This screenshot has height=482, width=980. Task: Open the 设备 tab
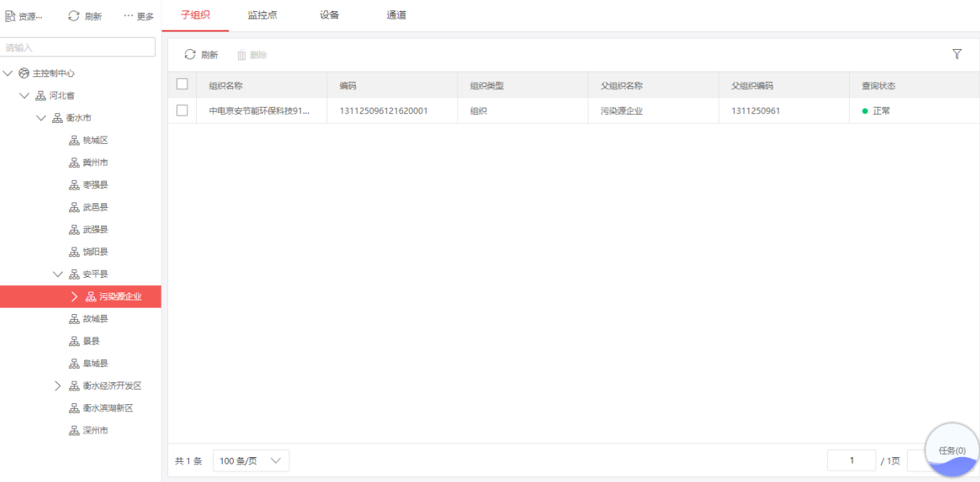[330, 15]
